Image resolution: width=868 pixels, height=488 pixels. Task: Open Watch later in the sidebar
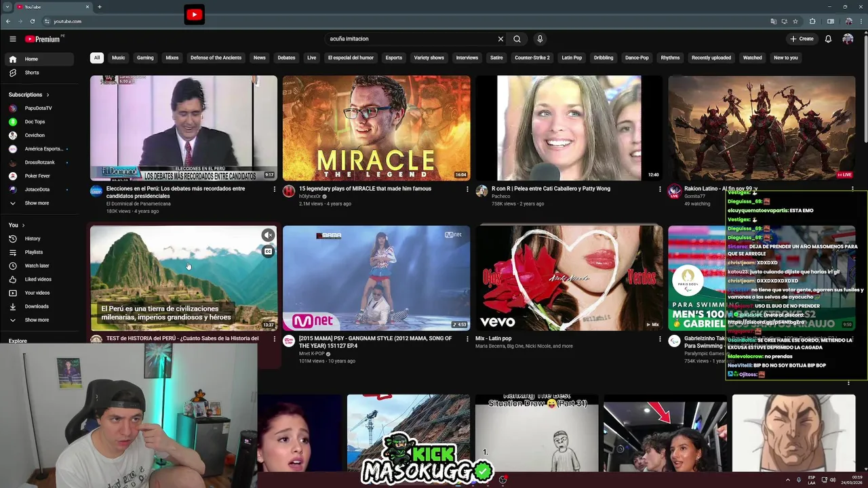click(x=38, y=266)
